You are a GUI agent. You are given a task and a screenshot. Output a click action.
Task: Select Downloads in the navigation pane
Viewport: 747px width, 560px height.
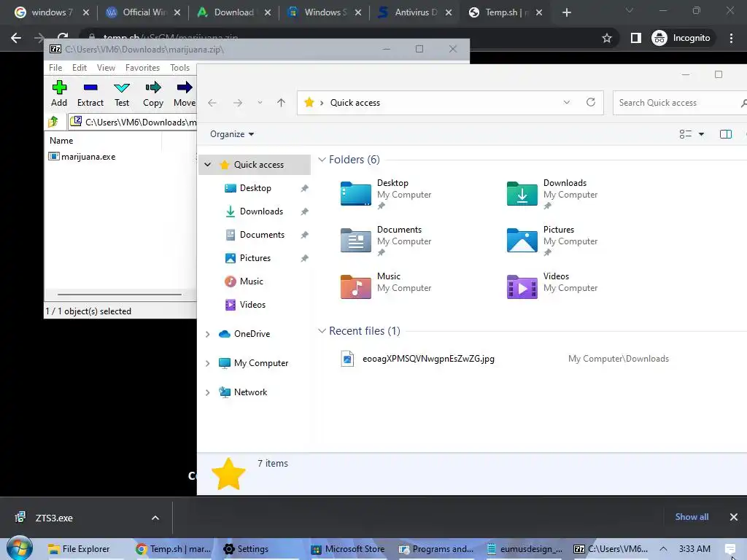pyautogui.click(x=261, y=211)
